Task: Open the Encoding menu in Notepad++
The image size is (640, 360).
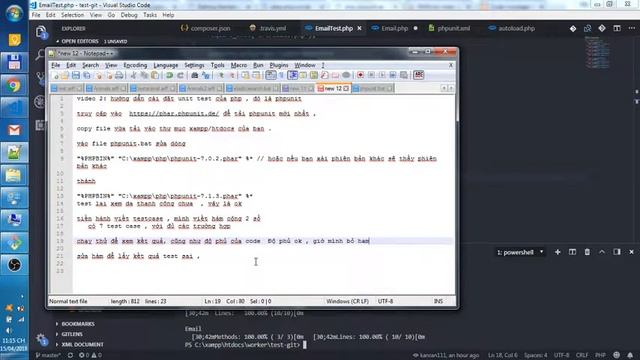Action: [x=135, y=65]
